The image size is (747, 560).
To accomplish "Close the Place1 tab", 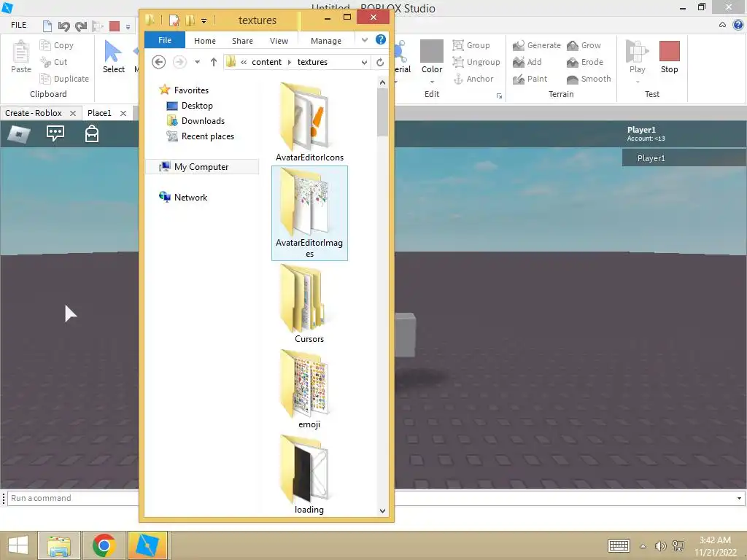I will (x=123, y=113).
